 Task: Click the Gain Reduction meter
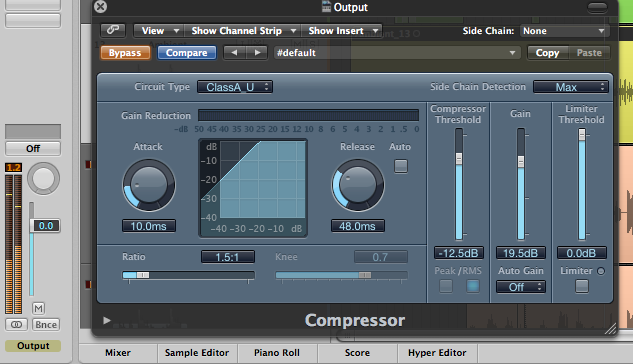tap(308, 115)
